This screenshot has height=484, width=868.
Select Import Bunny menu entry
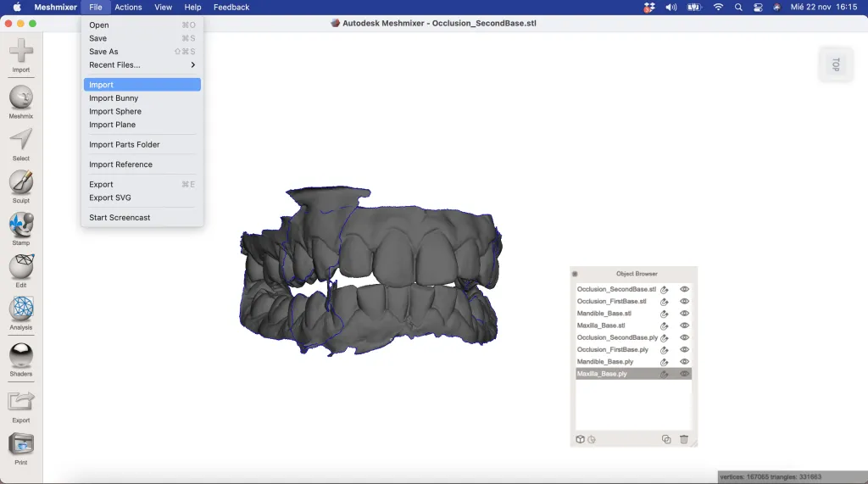[142, 98]
